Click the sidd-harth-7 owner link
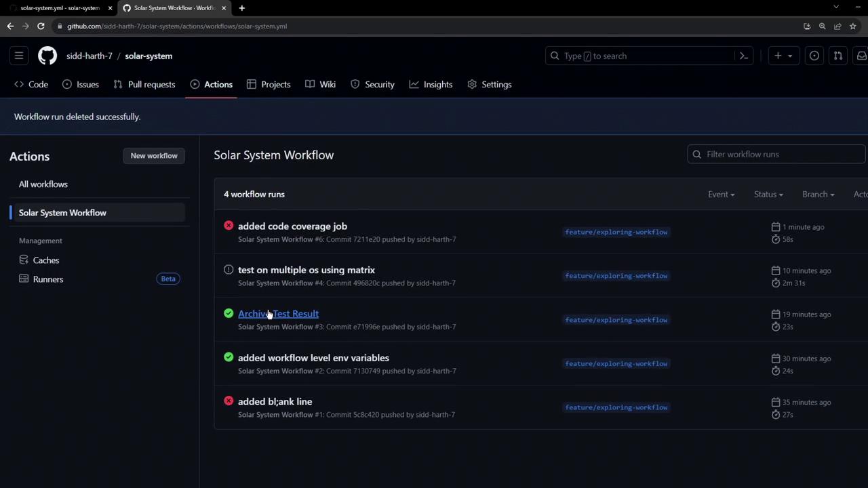This screenshot has height=488, width=868. coord(90,56)
